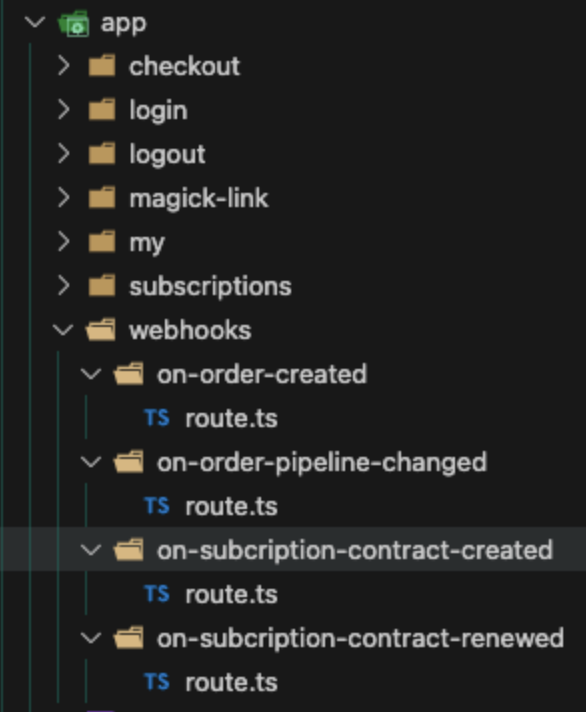
Task: Collapse the on-subcription-contract-renewed chevron
Action: click(x=91, y=638)
